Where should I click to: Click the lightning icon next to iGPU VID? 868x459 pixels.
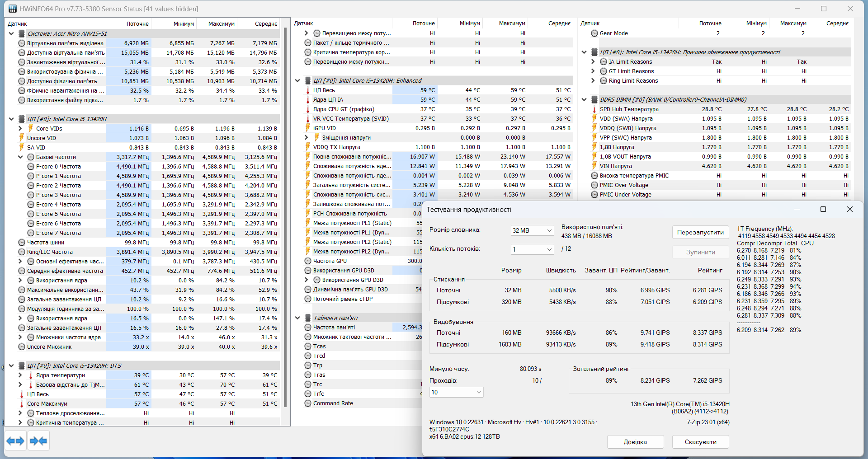tap(308, 128)
